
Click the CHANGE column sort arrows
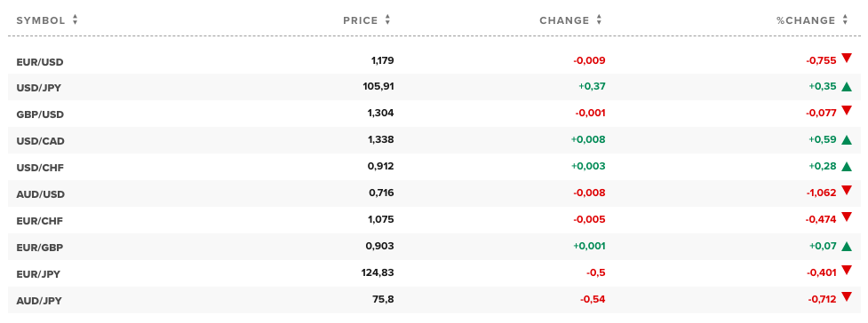[x=599, y=20]
